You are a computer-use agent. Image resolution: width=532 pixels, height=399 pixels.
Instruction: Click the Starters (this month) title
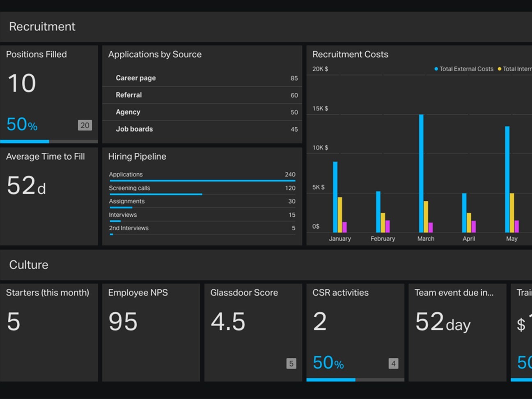(x=47, y=293)
